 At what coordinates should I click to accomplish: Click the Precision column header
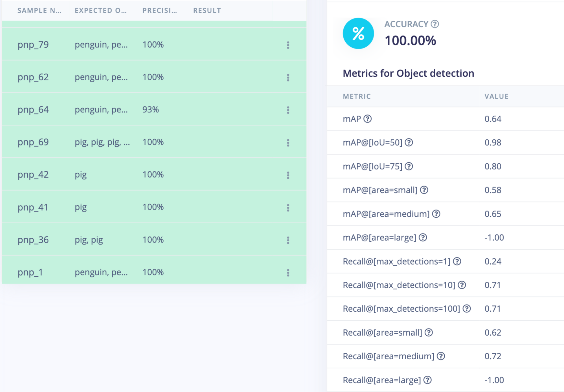(159, 11)
